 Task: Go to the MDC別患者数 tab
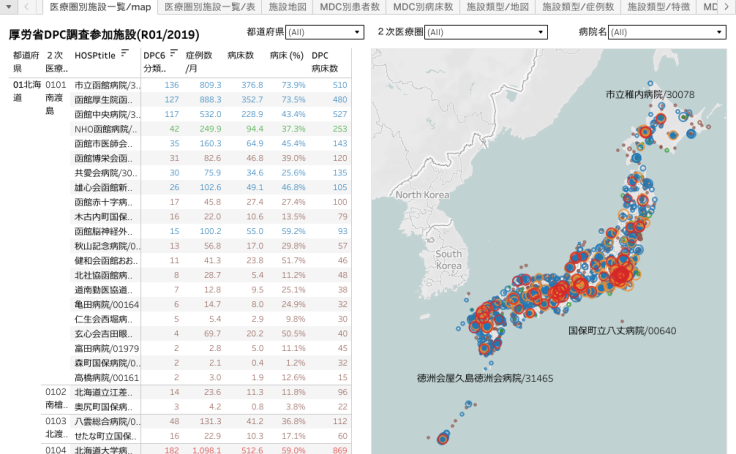coord(350,7)
